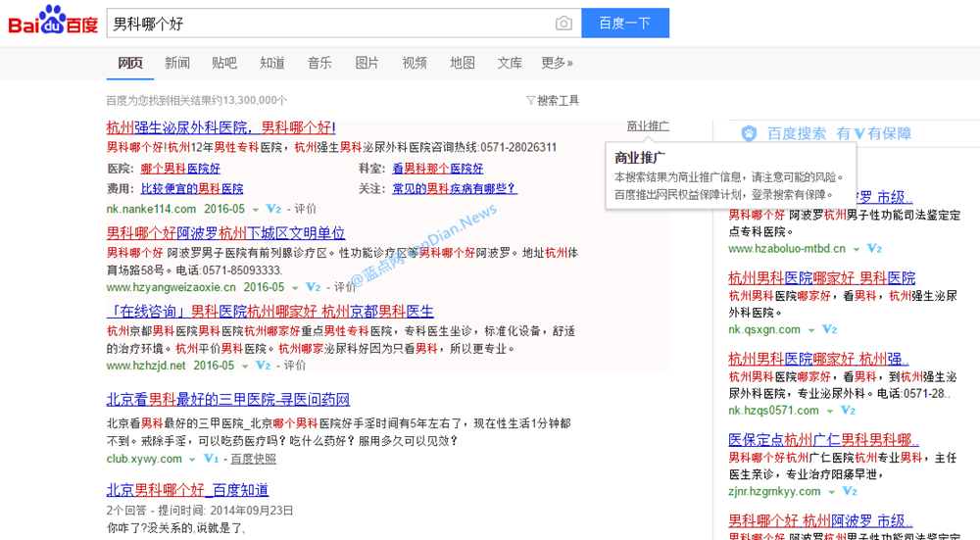Click the shield icon beside 百度搜索

point(749,133)
